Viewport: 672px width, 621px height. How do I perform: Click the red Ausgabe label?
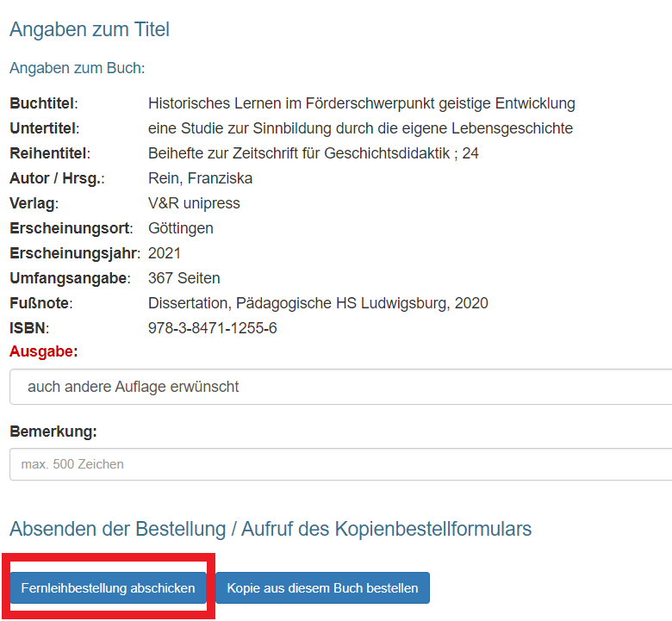tap(44, 351)
